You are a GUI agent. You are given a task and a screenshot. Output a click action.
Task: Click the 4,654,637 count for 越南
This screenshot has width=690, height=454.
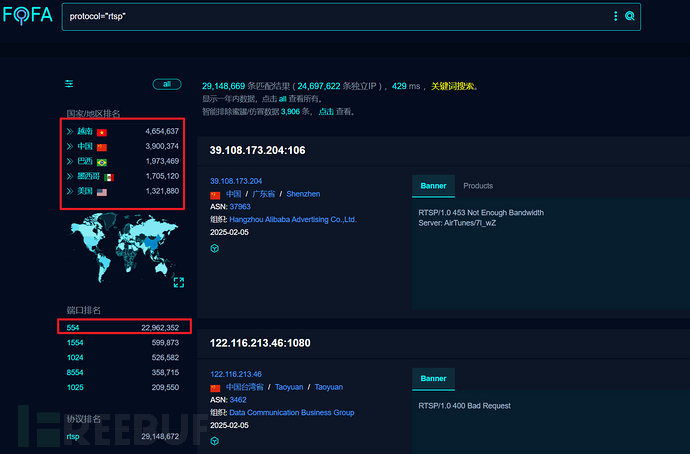click(162, 131)
